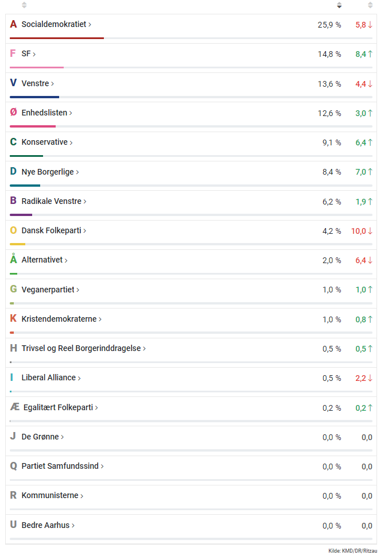The width and height of the screenshot is (392, 559).
Task: Click the green C letter for Konservative
Action: (x=13, y=142)
